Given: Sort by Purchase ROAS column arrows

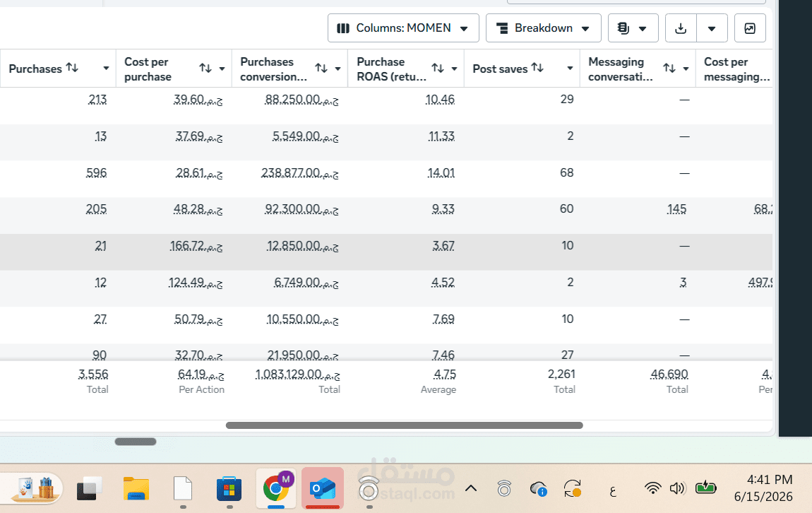Looking at the screenshot, I should click(x=438, y=68).
